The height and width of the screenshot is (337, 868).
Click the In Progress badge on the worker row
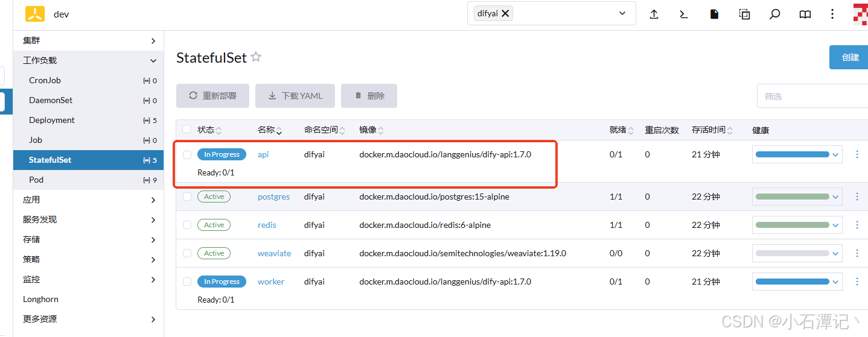click(222, 282)
